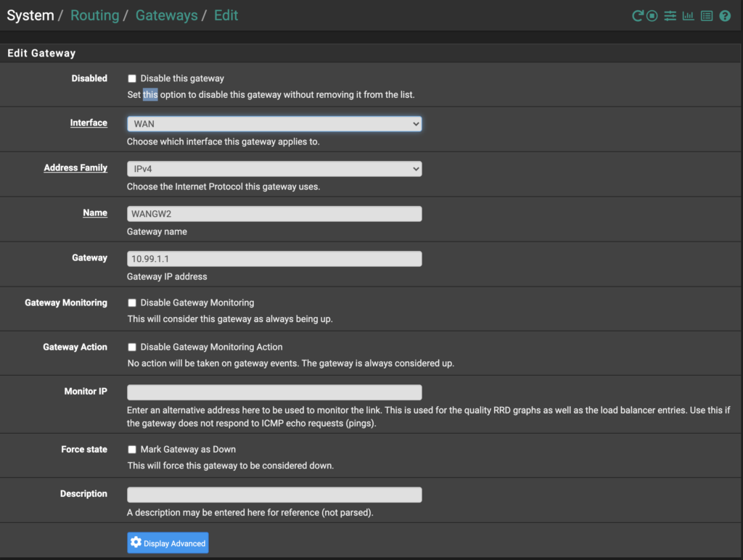Click the Name field containing WANGW2
743x560 pixels.
coord(274,214)
